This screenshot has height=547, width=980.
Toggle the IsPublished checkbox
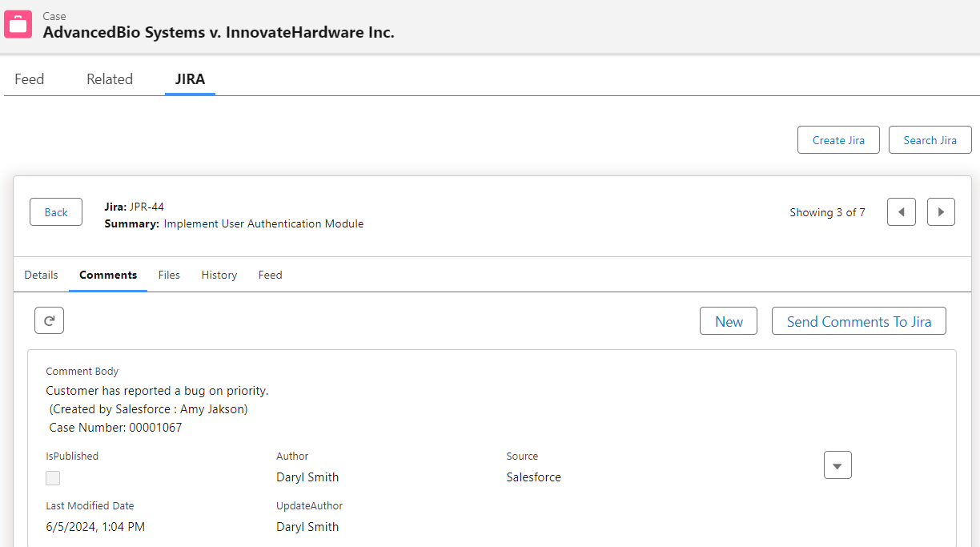[53, 478]
